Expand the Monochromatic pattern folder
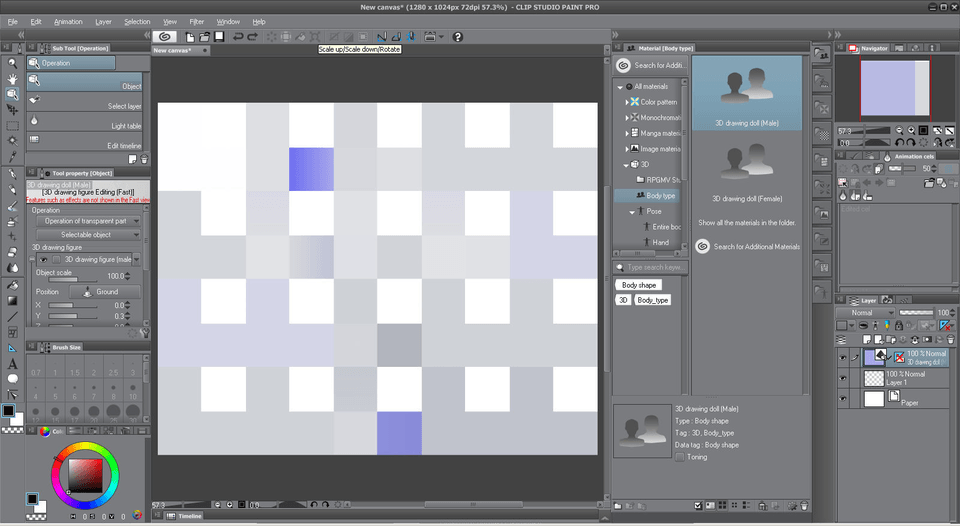960x526 pixels. (627, 118)
